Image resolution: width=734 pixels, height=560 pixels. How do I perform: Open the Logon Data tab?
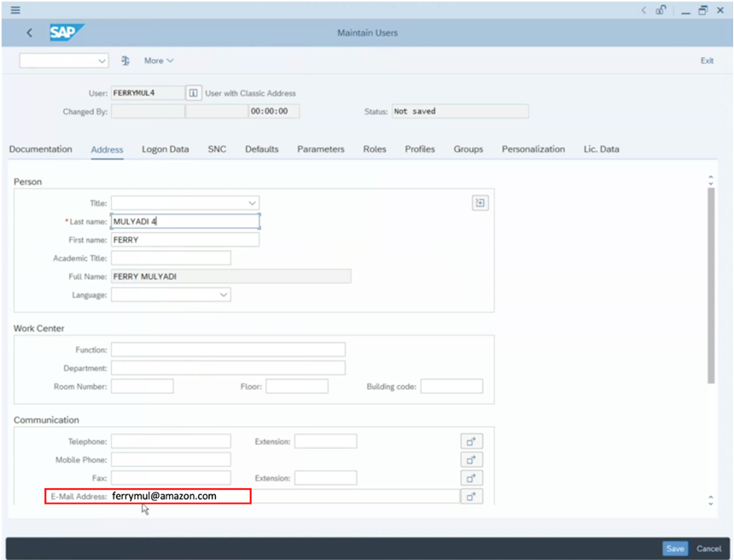pos(166,149)
